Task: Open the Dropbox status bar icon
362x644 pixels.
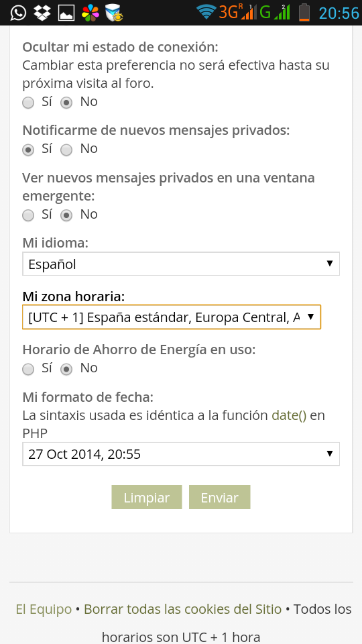Action: click(42, 13)
